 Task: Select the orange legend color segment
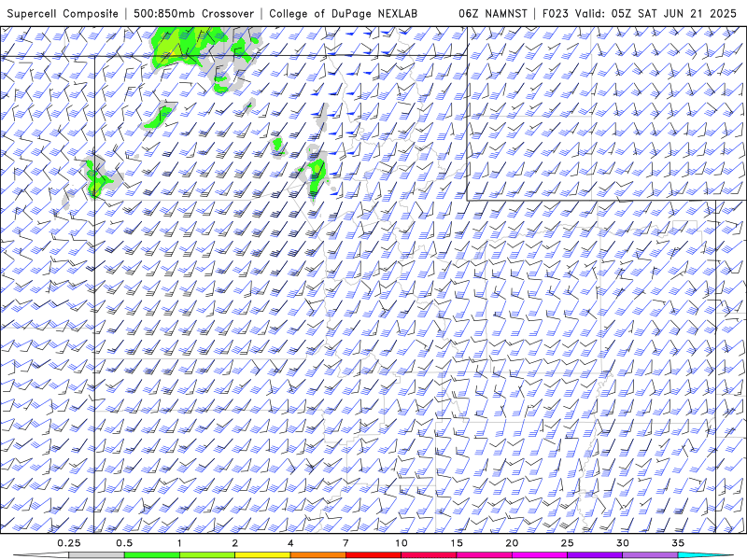pyautogui.click(x=318, y=555)
